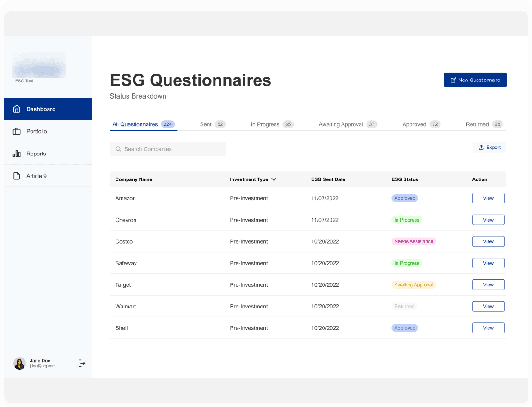Viewport: 532px width, 407px height.
Task: Click the Reports bar chart icon
Action: pyautogui.click(x=17, y=154)
